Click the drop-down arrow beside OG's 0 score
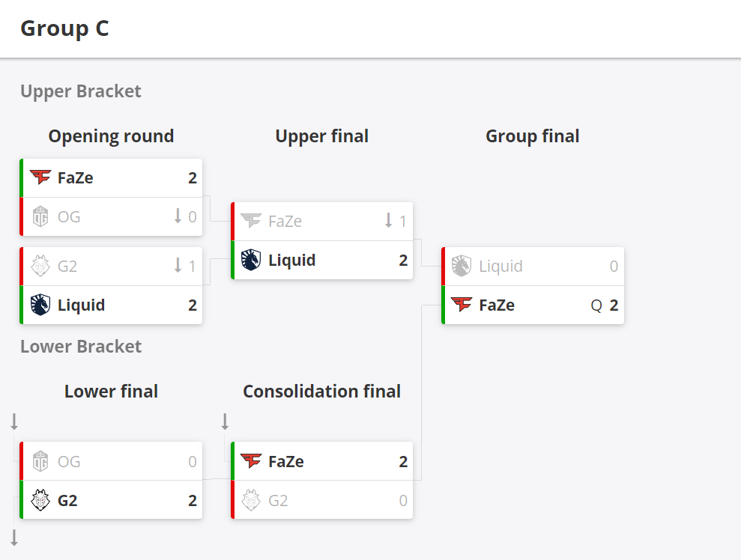741x560 pixels. point(178,216)
